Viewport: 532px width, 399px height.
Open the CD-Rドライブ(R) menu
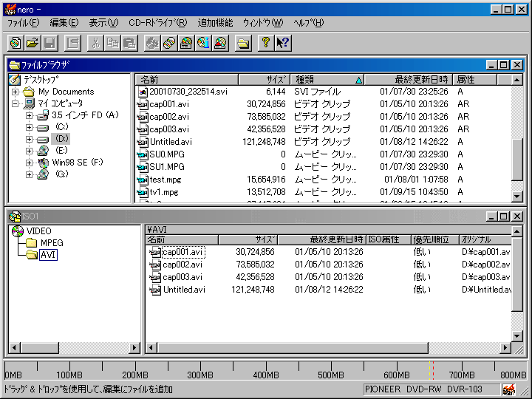pos(158,23)
